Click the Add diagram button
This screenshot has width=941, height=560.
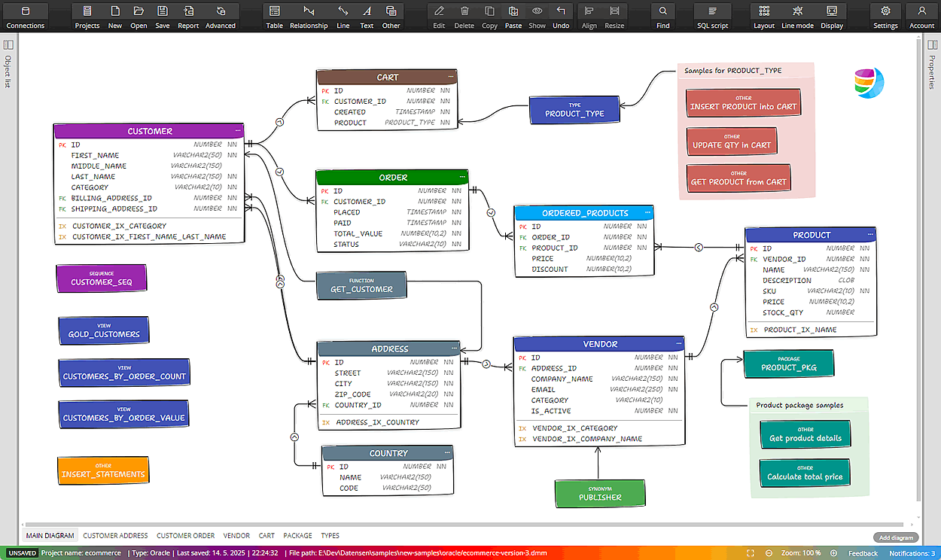(896, 537)
